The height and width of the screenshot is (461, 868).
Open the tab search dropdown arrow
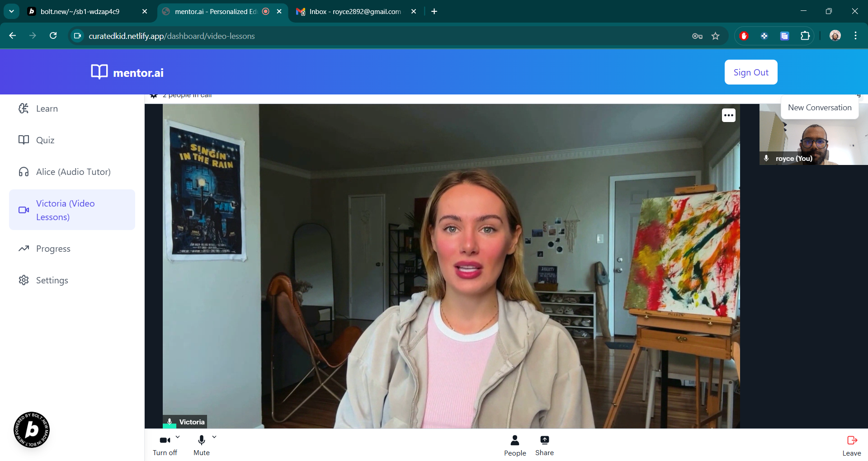click(x=11, y=11)
